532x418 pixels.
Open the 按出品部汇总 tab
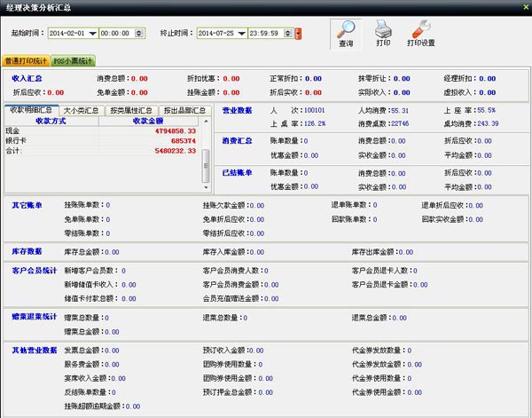point(185,110)
